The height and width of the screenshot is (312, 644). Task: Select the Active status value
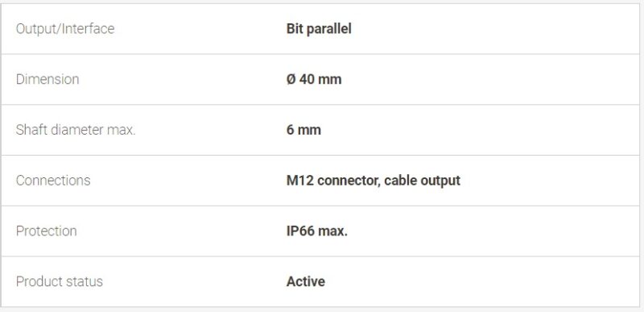(306, 281)
